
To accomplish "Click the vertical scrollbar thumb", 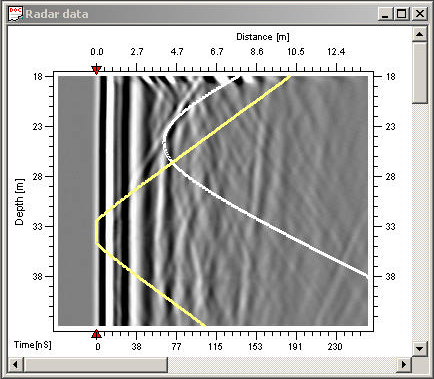I will [x=419, y=73].
